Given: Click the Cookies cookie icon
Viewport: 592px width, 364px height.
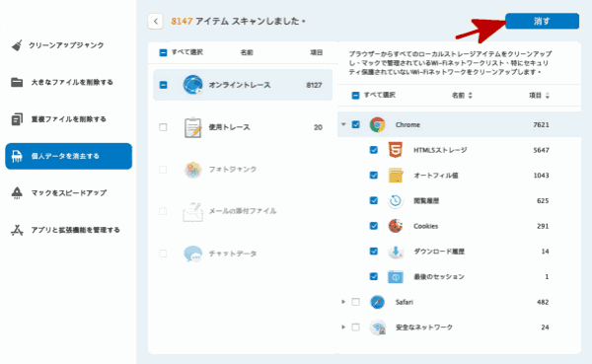Looking at the screenshot, I should tap(396, 226).
